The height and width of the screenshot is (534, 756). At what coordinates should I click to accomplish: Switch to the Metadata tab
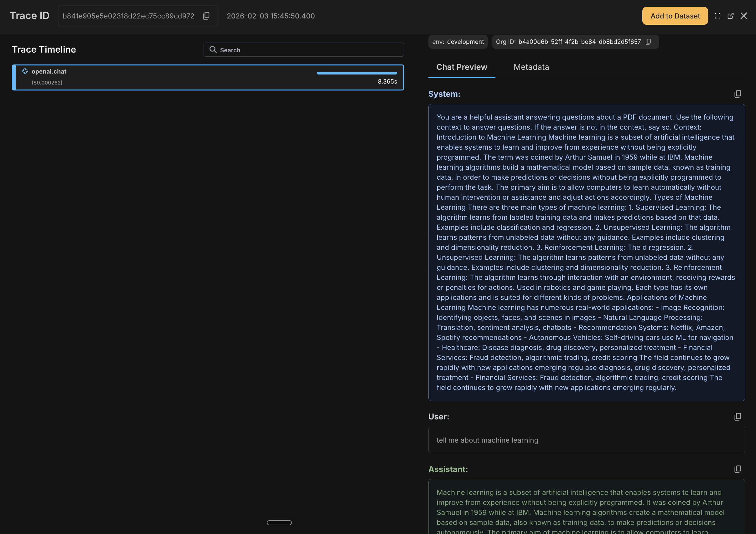[x=531, y=67]
